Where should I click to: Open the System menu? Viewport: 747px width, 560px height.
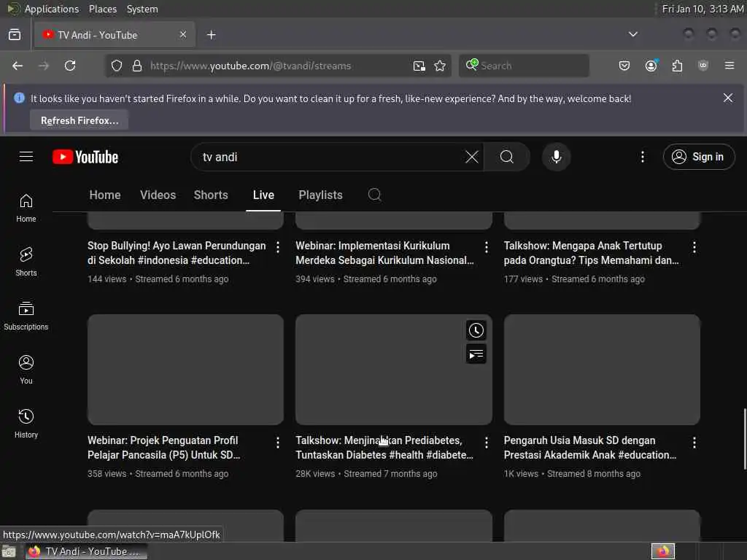(142, 9)
